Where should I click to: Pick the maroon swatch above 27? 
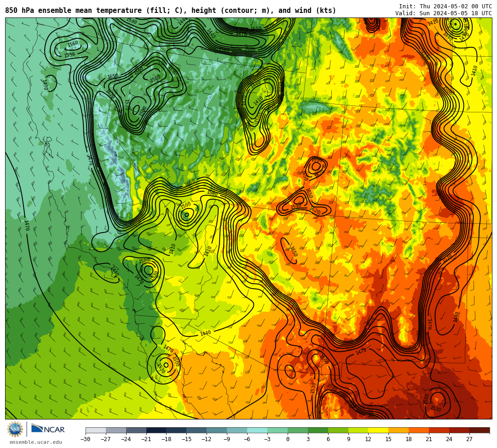tap(480, 430)
